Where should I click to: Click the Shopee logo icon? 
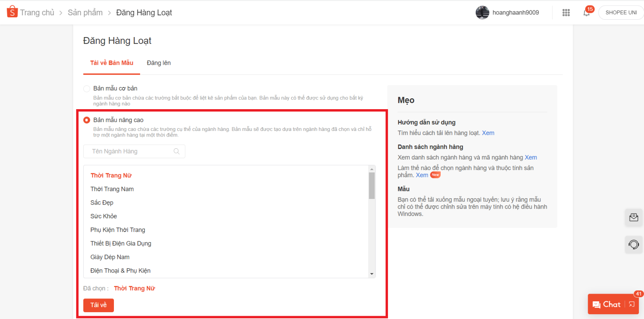click(x=12, y=12)
